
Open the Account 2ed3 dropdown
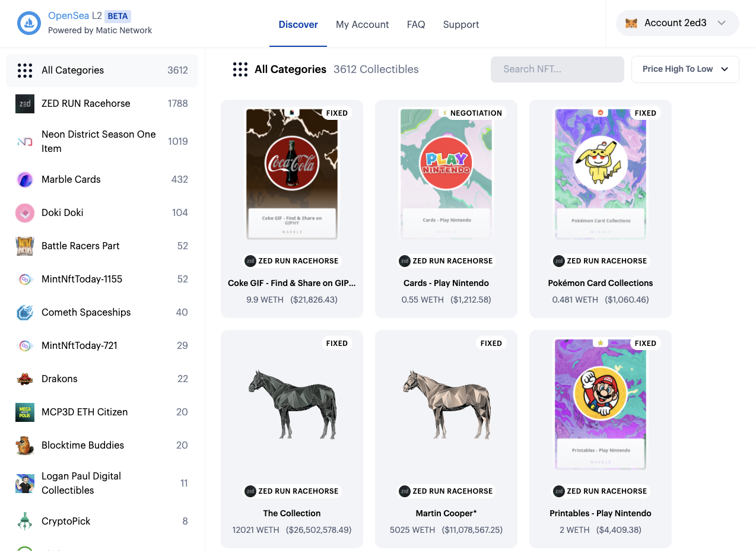[678, 23]
